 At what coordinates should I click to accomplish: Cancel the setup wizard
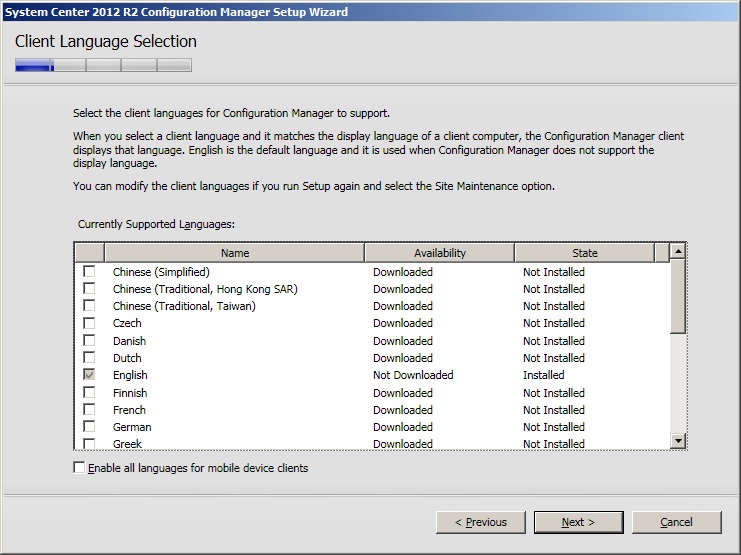(676, 522)
